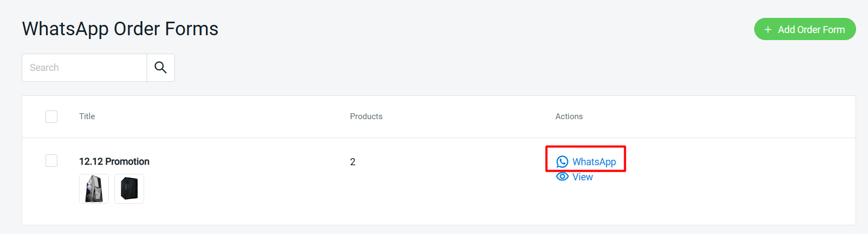The height and width of the screenshot is (234, 868).
Task: Check the 12.12 Promotion row checkbox
Action: pos(51,161)
